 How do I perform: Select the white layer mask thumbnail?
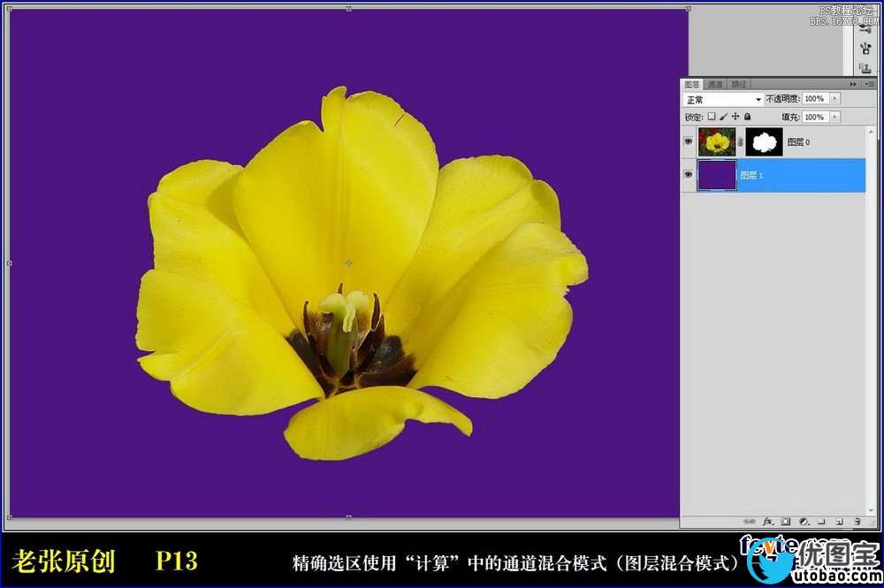pos(764,141)
